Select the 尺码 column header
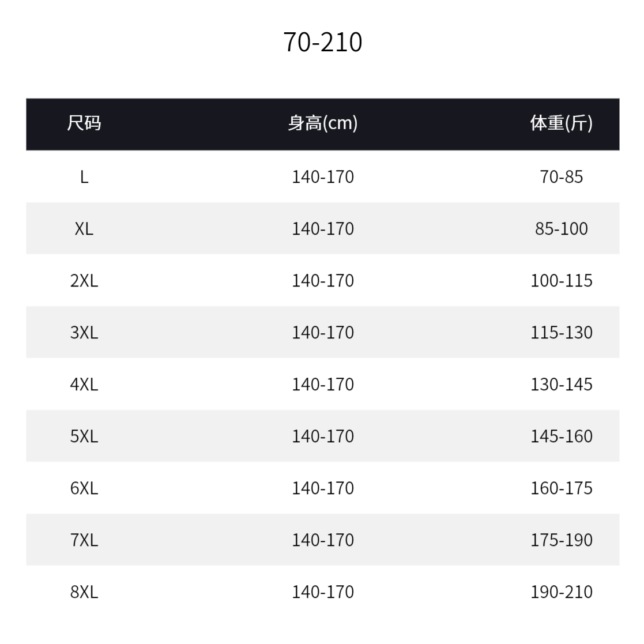Image resolution: width=644 pixels, height=644 pixels. click(84, 123)
